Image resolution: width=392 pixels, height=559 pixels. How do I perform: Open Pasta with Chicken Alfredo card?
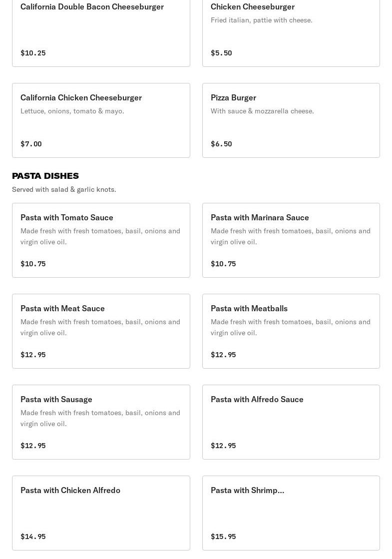(x=101, y=513)
